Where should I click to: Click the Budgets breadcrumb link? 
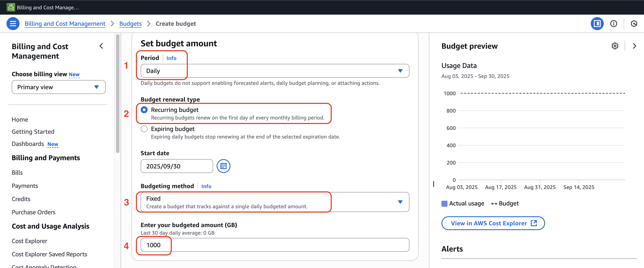point(130,24)
